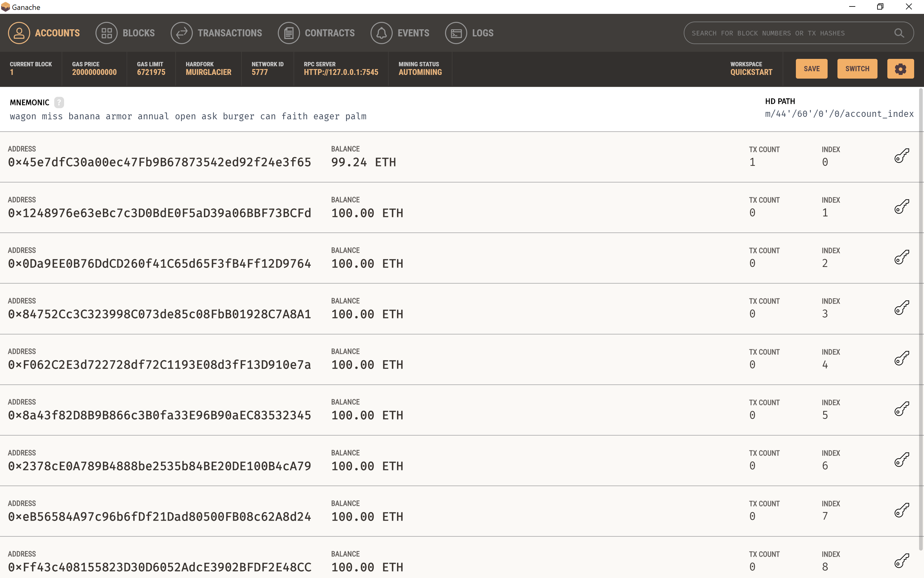Click the mnemonic phrase text
The width and height of the screenshot is (924, 578).
point(188,116)
